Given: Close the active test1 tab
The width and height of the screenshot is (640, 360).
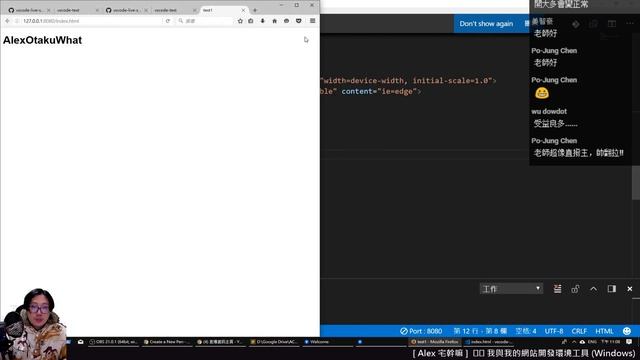Looking at the screenshot, I should click(x=243, y=10).
